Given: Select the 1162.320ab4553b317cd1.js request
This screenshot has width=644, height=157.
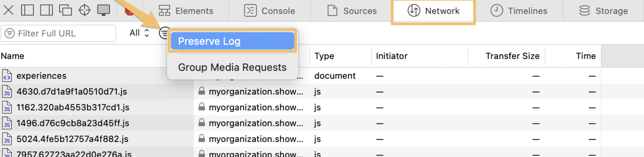Looking at the screenshot, I should (300, 107).
